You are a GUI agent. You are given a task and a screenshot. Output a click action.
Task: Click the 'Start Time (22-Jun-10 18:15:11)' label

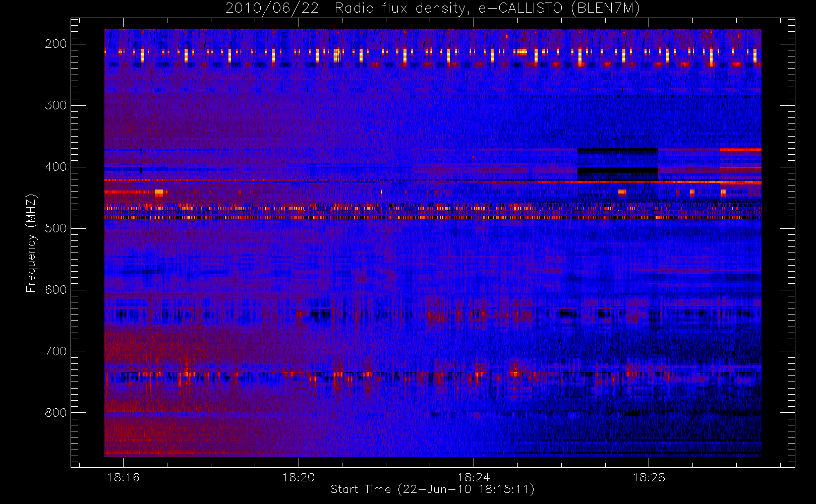coord(432,489)
